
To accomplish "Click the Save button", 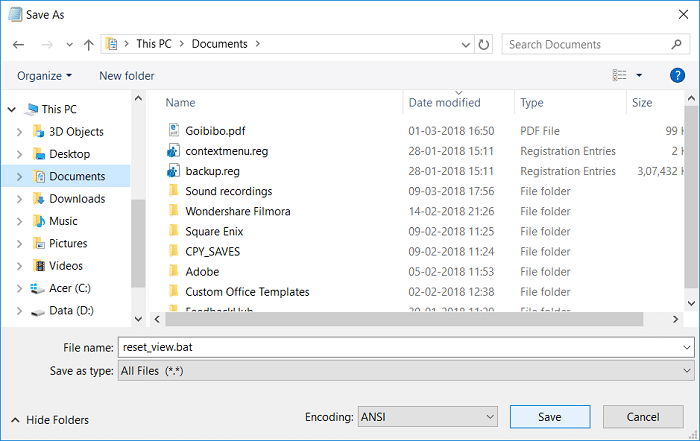I will [549, 416].
